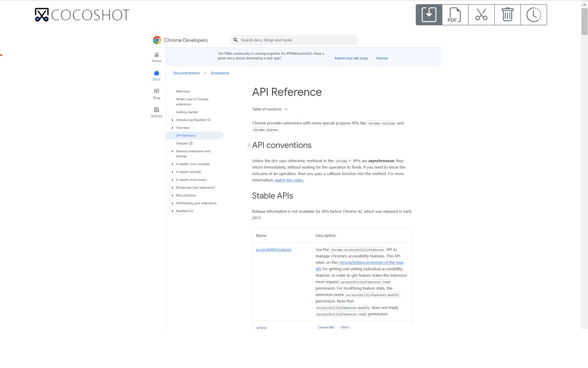This screenshot has width=588, height=368.
Task: Expand Modernize your extensions
Action: coord(173,188)
